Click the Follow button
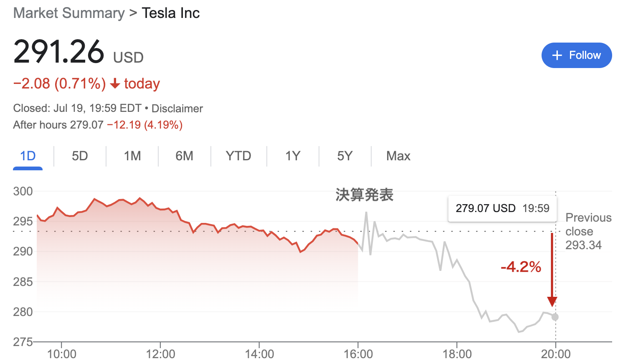The width and height of the screenshot is (628, 364). 576,55
